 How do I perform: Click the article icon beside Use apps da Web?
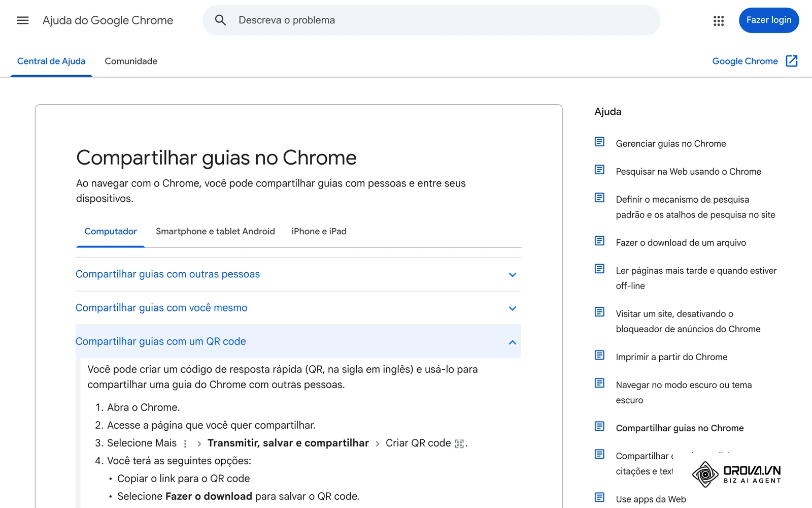tap(599, 497)
